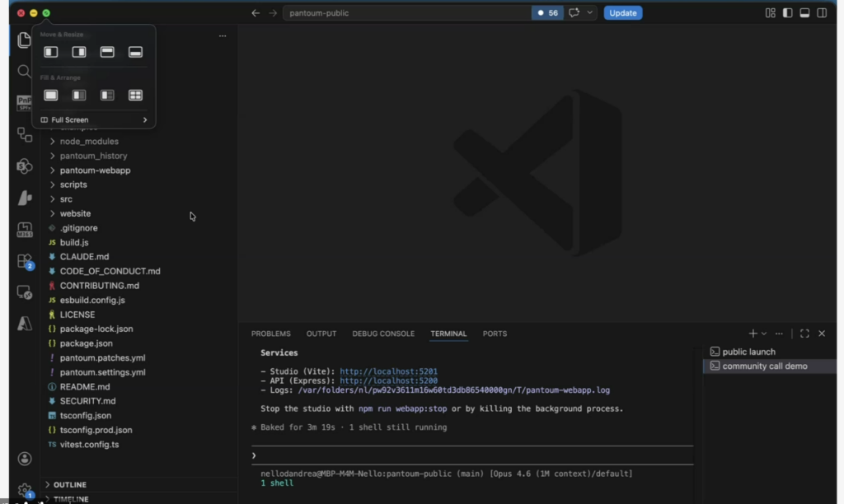Screen dimensions: 844x504
Task: Toggle the bottom panel visibility
Action: point(804,13)
